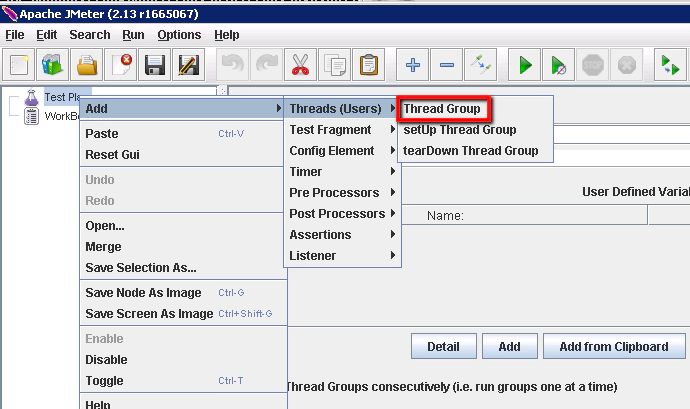The width and height of the screenshot is (690, 409).
Task: Collapse all nodes with minus icon
Action: pos(446,65)
